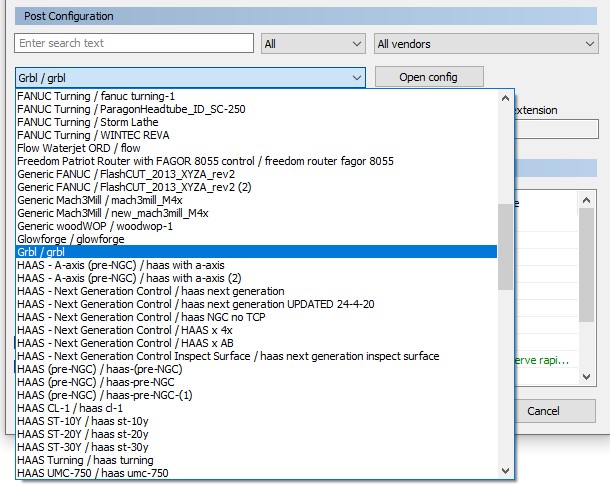Click the properties panel scrollbar thumb
The width and height of the screenshot is (610, 485).
[586, 265]
